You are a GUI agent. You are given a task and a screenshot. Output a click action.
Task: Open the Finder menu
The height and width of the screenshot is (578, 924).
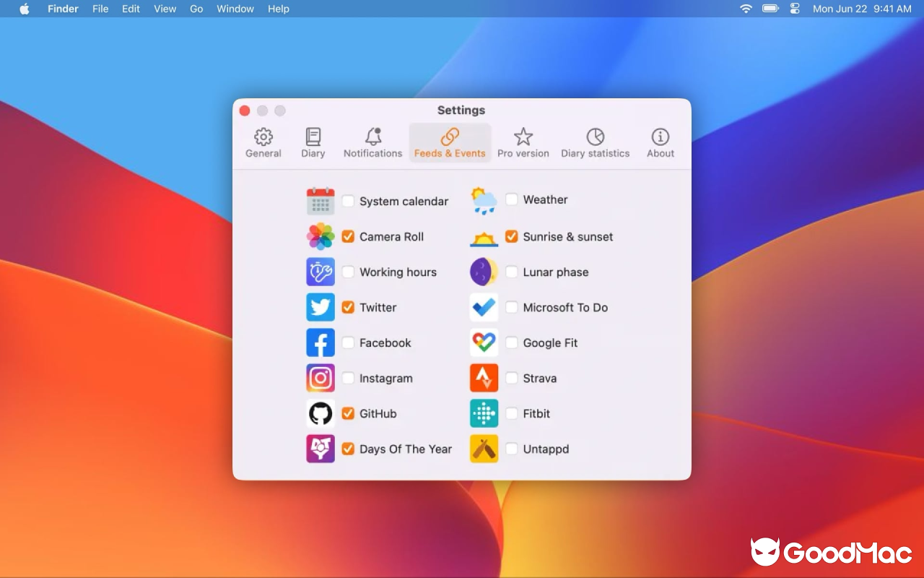coord(63,9)
